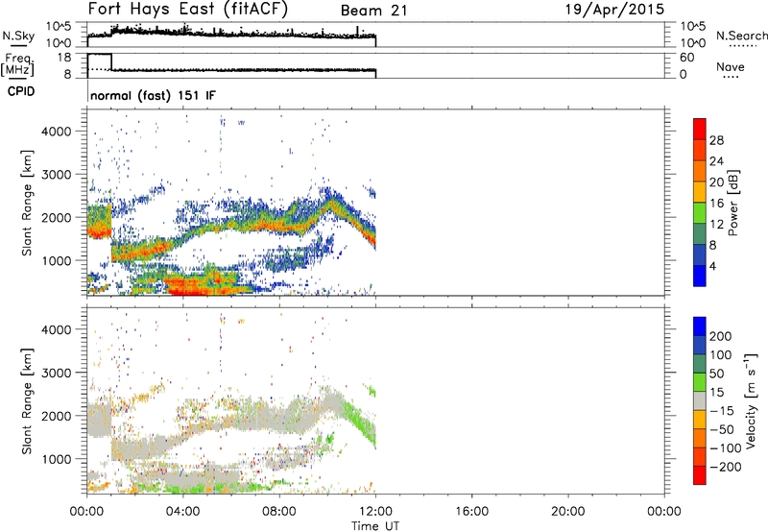This screenshot has height=532, width=768.
Task: Click the 'Nave' legend label
Action: (x=731, y=67)
